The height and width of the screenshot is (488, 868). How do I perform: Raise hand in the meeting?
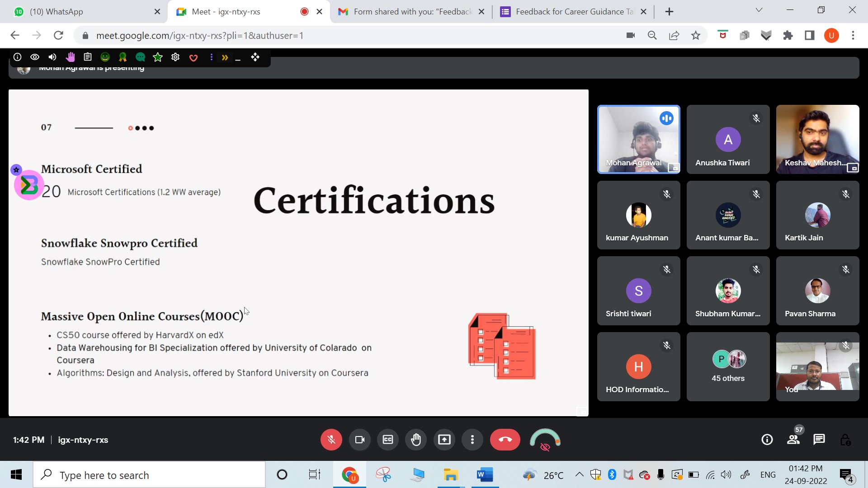(416, 440)
